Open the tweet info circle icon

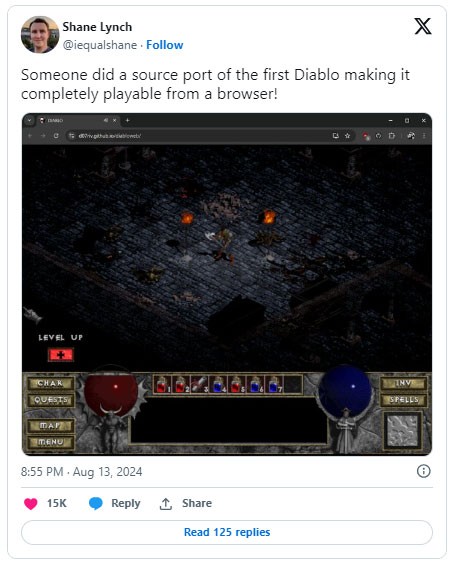point(423,471)
